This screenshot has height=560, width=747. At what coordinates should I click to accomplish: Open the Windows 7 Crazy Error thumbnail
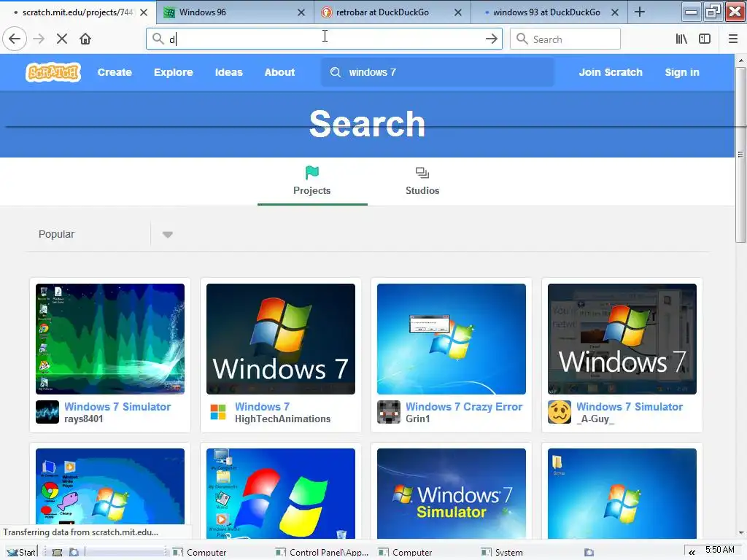pyautogui.click(x=451, y=339)
